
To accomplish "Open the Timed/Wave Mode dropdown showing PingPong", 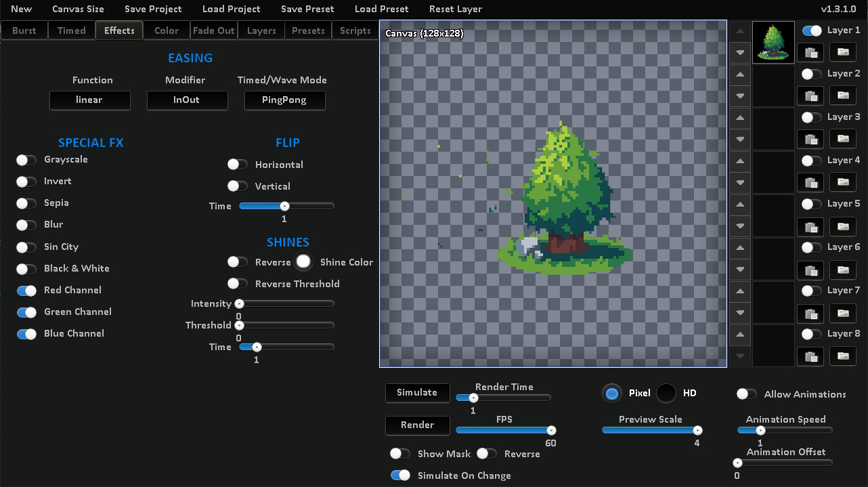I will pos(284,100).
